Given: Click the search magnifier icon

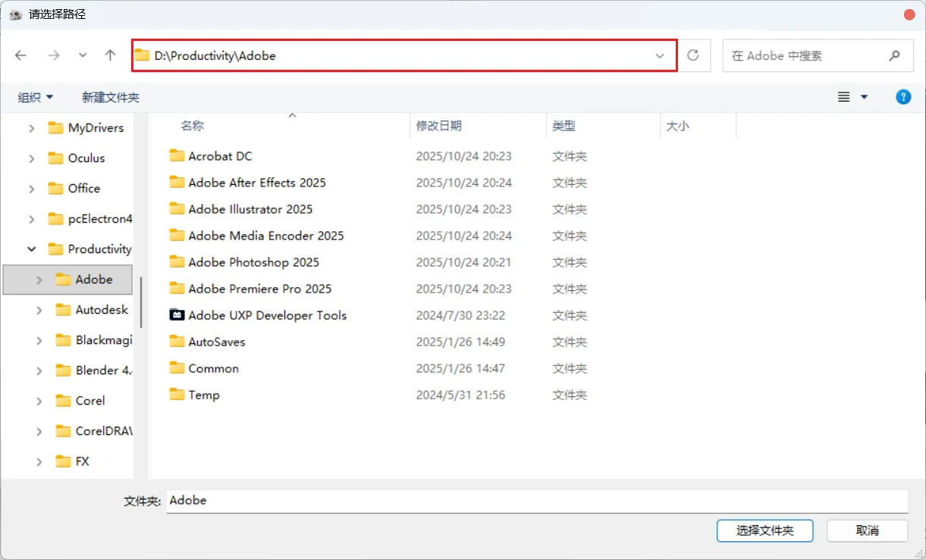Looking at the screenshot, I should point(895,55).
